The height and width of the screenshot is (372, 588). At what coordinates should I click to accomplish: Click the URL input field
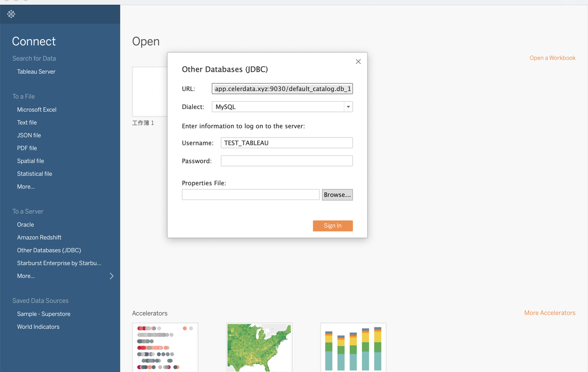pos(282,89)
